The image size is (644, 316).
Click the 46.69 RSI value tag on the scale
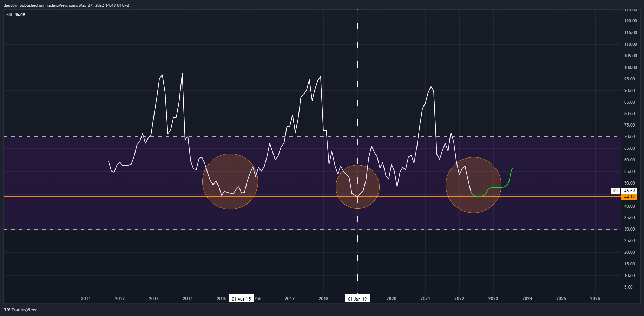pos(629,191)
